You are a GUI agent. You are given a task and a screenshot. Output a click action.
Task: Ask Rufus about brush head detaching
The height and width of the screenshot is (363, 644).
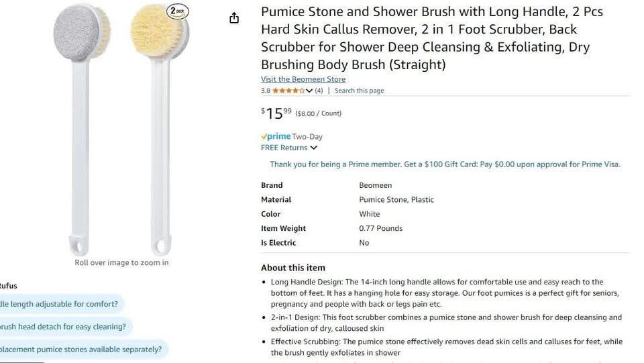click(x=63, y=327)
